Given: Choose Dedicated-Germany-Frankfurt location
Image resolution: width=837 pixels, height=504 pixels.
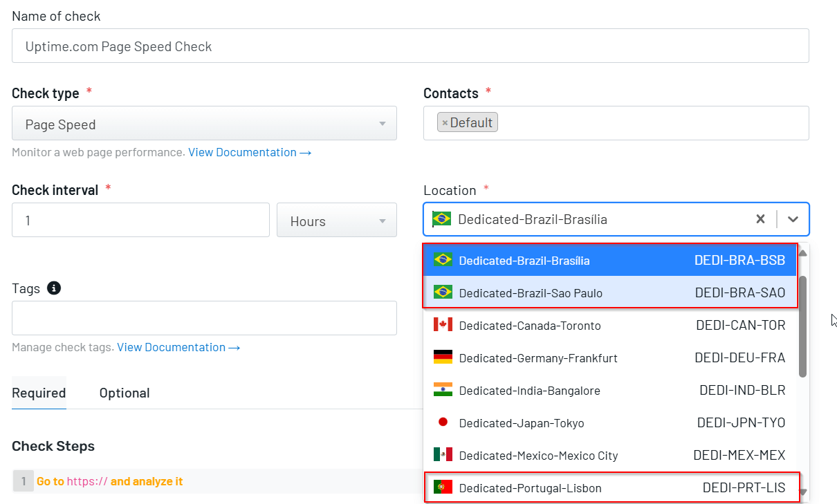Looking at the screenshot, I should pyautogui.click(x=609, y=357).
